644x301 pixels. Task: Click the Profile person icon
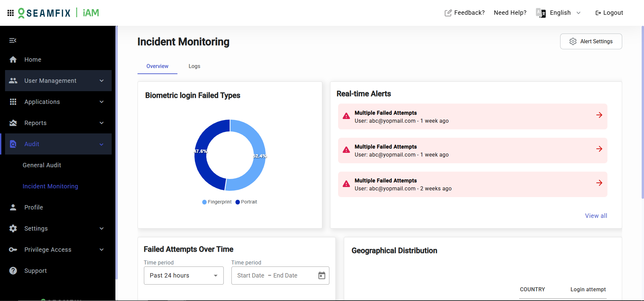point(13,207)
